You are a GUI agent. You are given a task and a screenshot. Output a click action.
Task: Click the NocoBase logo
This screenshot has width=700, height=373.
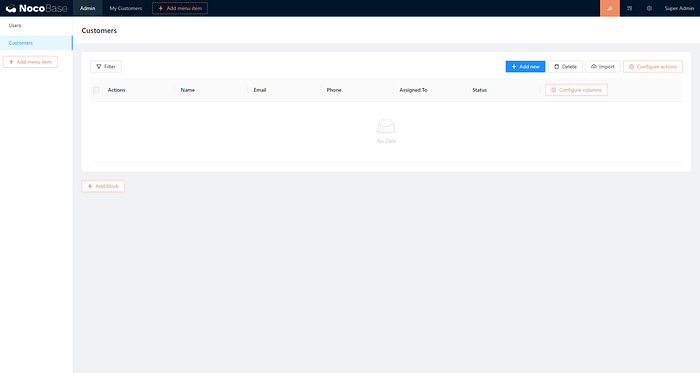point(36,8)
